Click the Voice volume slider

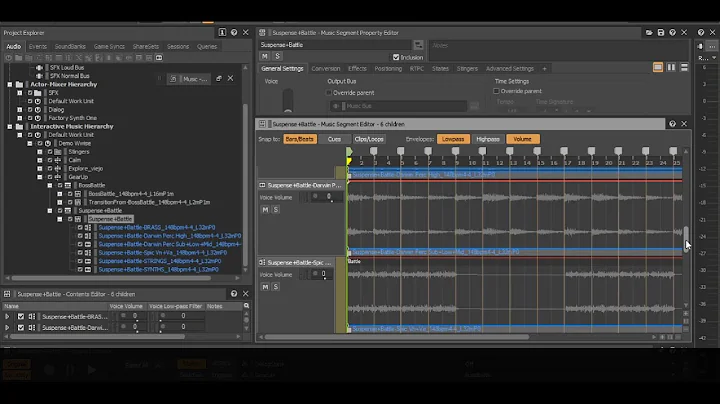(288, 100)
